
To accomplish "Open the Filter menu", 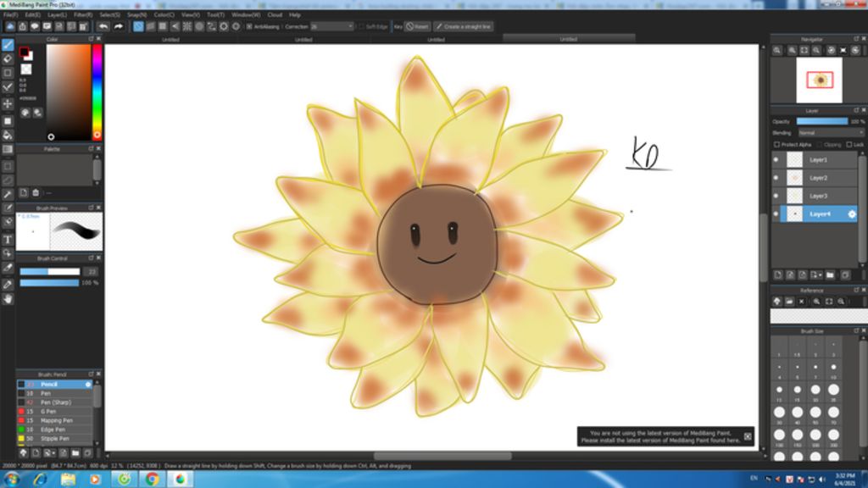I will (x=83, y=15).
